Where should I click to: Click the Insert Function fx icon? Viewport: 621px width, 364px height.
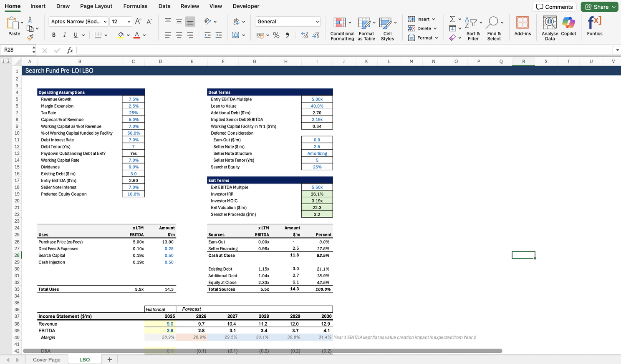click(x=70, y=50)
